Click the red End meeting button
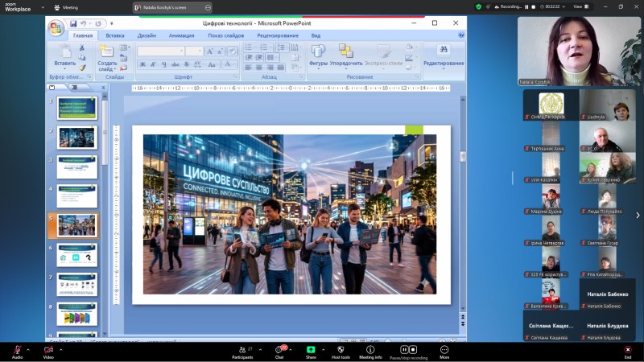The image size is (644, 362). (x=627, y=350)
